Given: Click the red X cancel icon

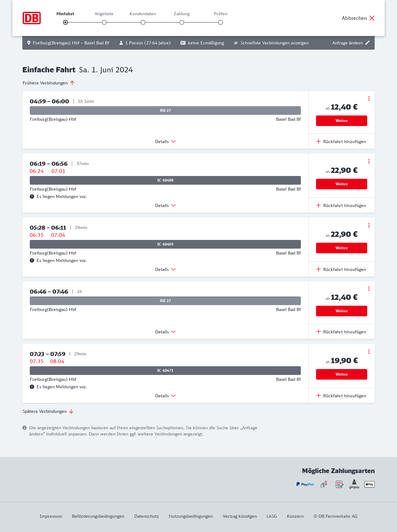Looking at the screenshot, I should click(x=372, y=18).
